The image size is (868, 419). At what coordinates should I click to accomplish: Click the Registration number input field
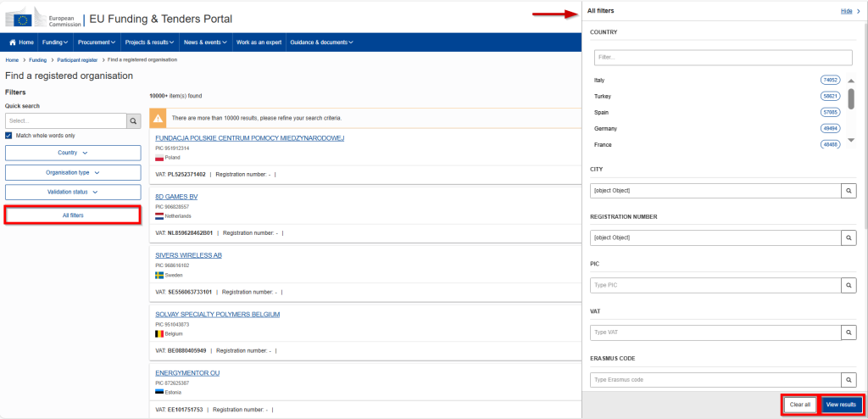click(x=715, y=237)
